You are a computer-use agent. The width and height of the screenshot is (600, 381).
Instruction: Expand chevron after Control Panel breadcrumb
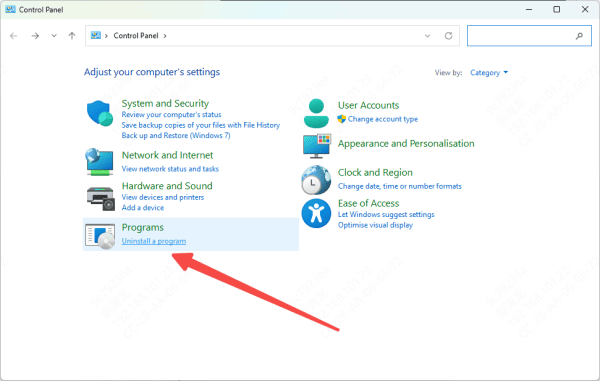(165, 36)
